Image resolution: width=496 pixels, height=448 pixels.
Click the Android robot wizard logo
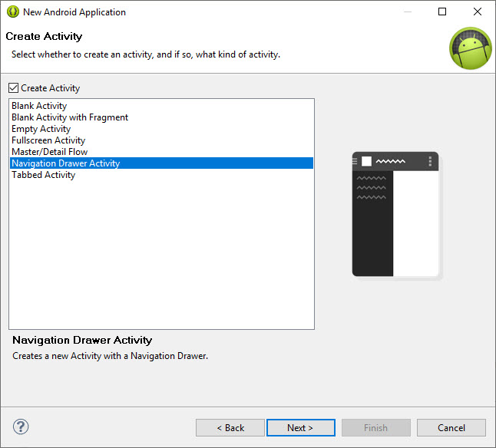471,48
